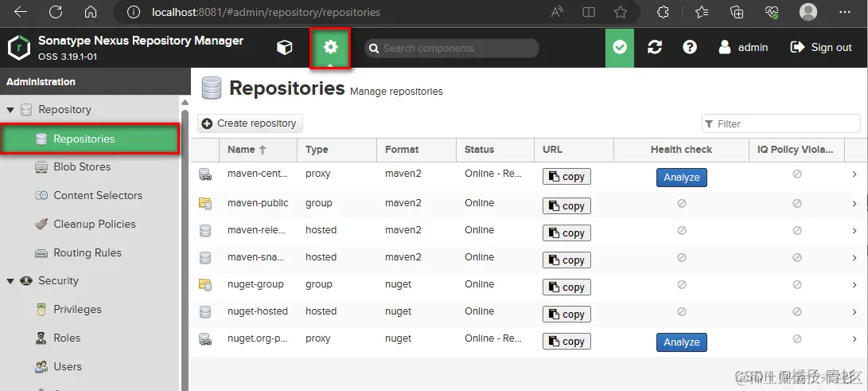Screen dimensions: 868x391
Task: Collapse the Security tree section
Action: pyautogui.click(x=10, y=281)
